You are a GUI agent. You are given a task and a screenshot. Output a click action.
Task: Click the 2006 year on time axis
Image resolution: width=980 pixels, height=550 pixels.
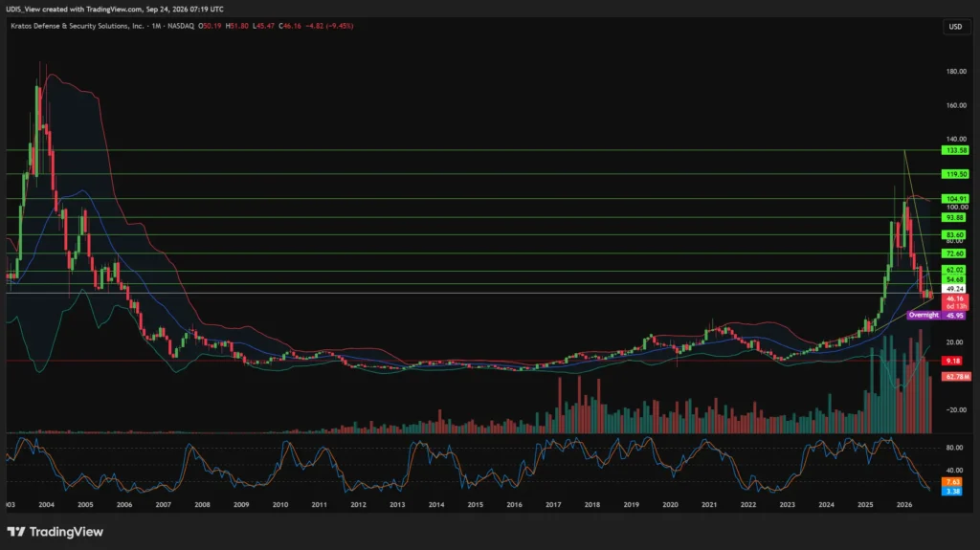124,505
